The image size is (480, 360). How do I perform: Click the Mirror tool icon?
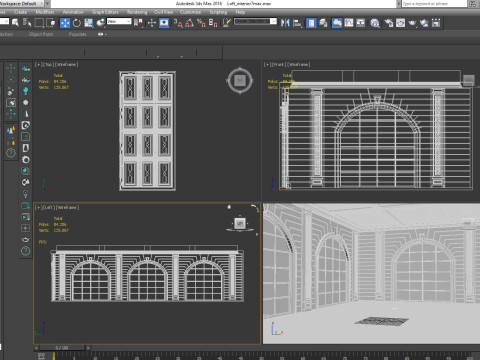coord(285,23)
